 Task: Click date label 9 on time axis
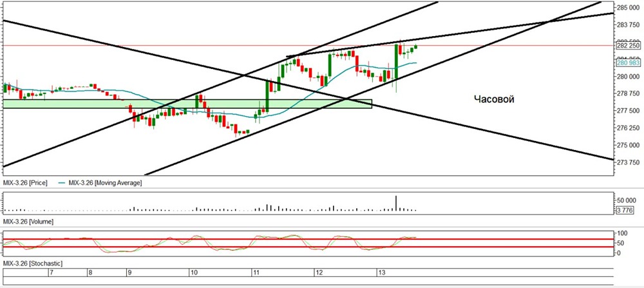point(129,273)
